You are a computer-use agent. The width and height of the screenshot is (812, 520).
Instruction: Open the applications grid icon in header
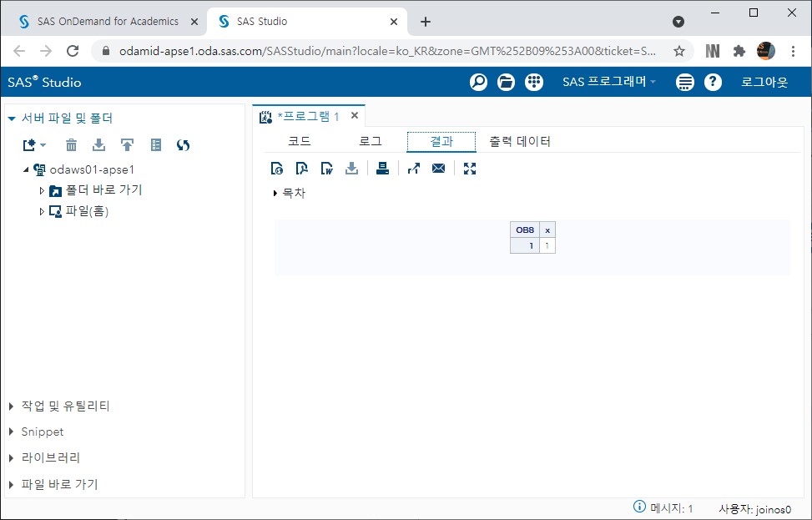534,82
